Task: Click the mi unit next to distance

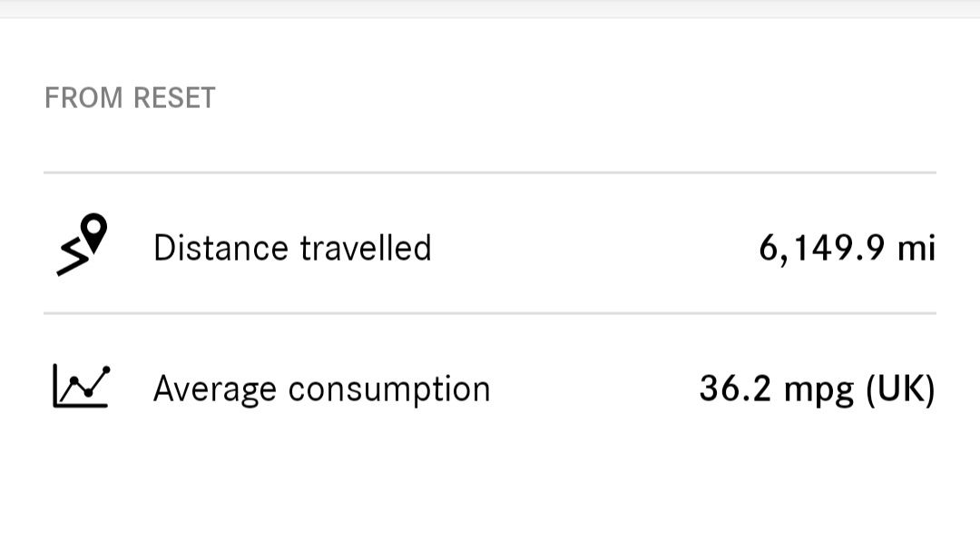Action: [x=916, y=248]
